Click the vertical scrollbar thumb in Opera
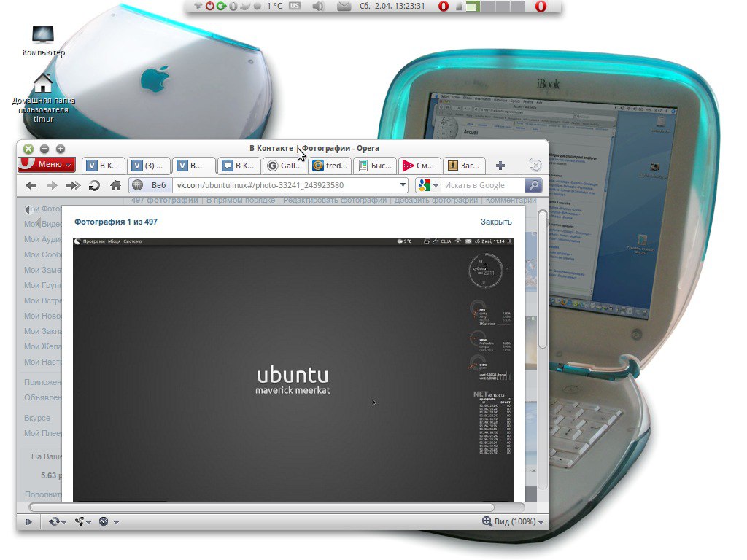The height and width of the screenshot is (560, 747). 542,279
